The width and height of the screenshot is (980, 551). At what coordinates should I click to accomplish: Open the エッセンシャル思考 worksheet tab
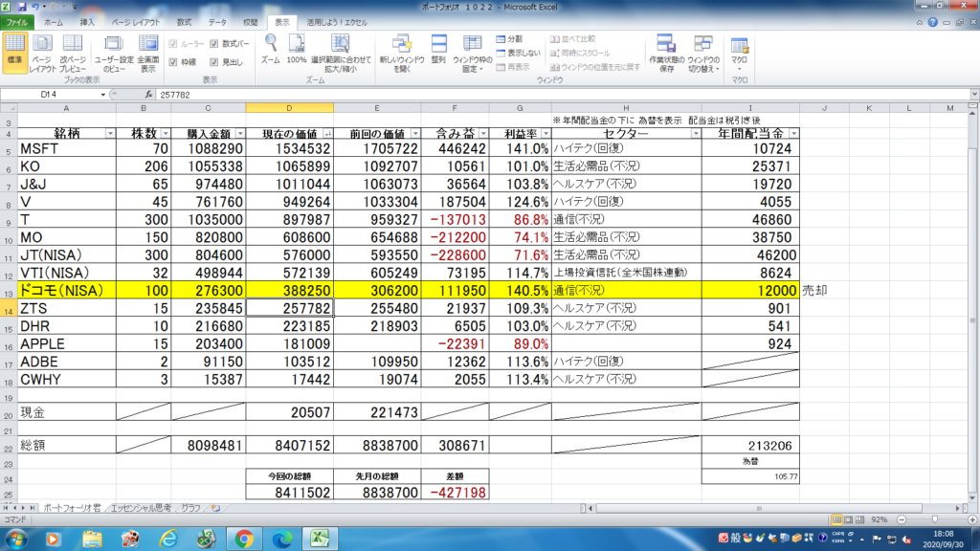tap(142, 508)
